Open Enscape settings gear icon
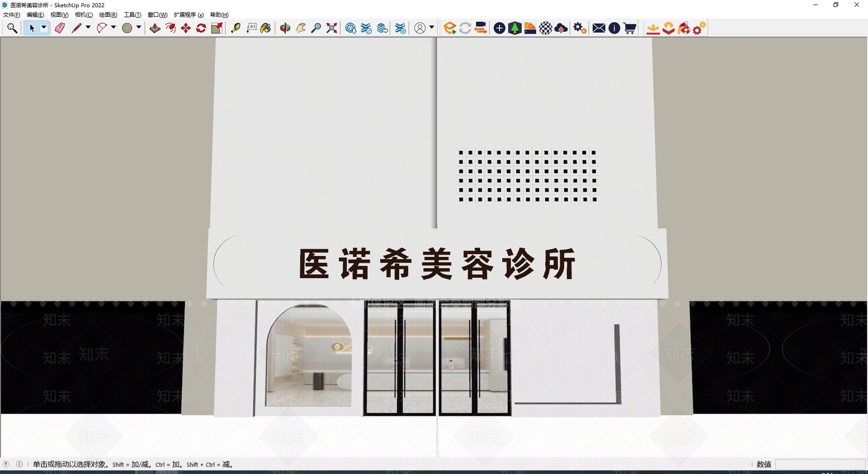 click(580, 28)
